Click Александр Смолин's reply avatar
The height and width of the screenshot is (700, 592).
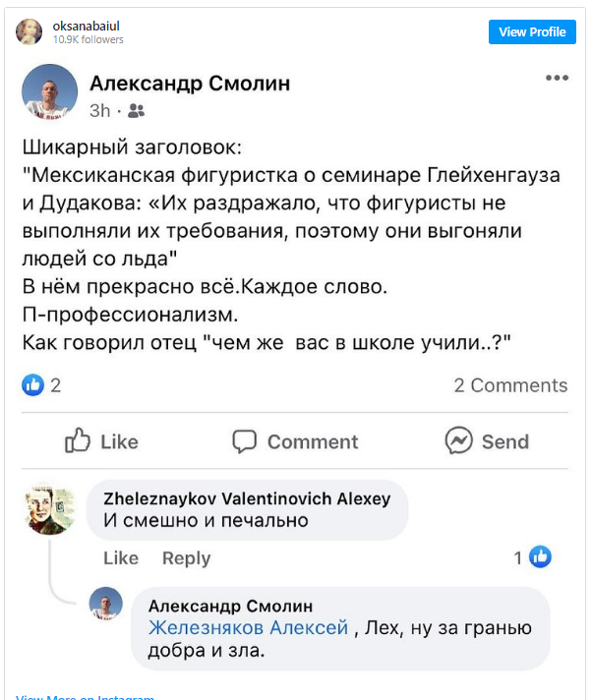106,604
